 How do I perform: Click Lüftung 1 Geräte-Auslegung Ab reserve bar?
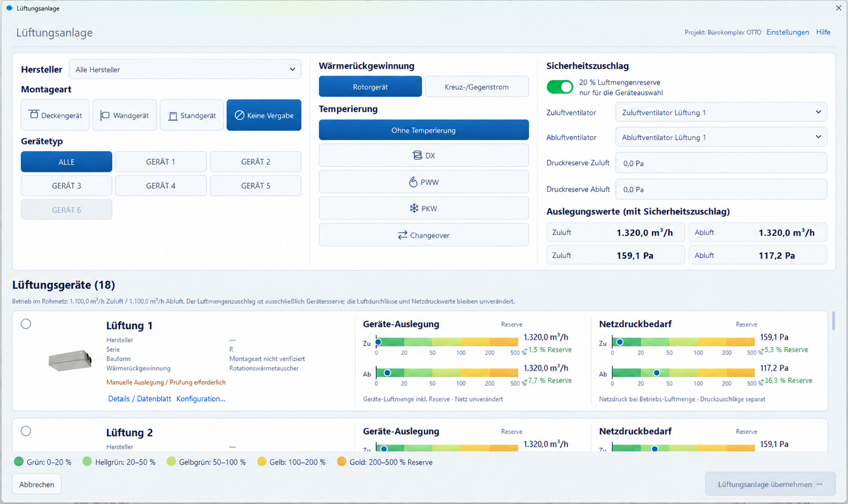coord(447,373)
